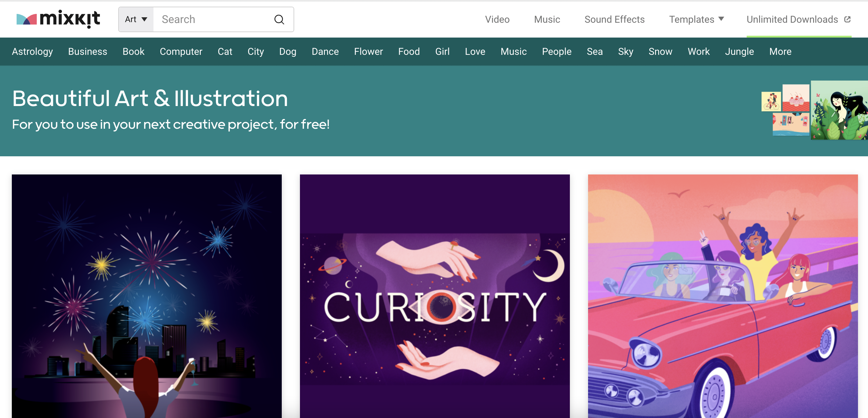Image resolution: width=868 pixels, height=418 pixels.
Task: Open the Art category dropdown
Action: tap(136, 19)
